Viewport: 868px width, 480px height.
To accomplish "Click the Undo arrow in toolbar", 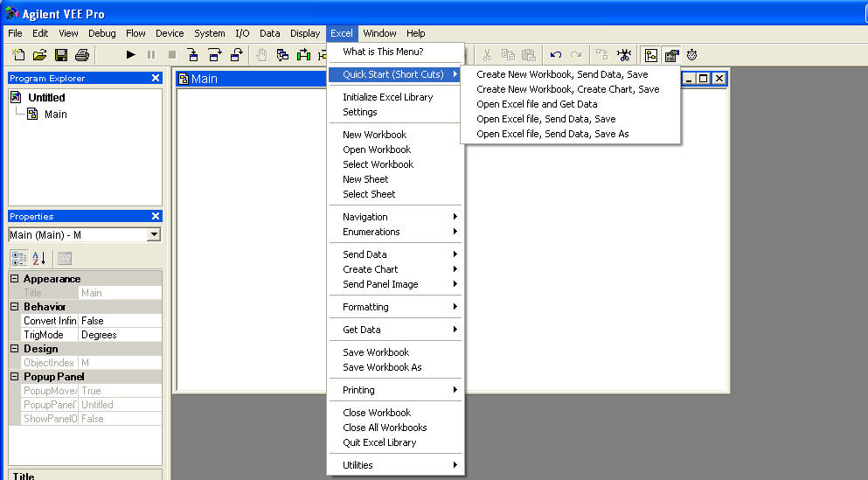I will [556, 55].
